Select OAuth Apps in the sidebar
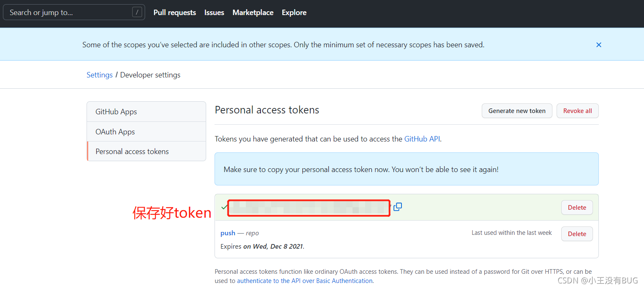The image size is (644, 288). (x=146, y=131)
